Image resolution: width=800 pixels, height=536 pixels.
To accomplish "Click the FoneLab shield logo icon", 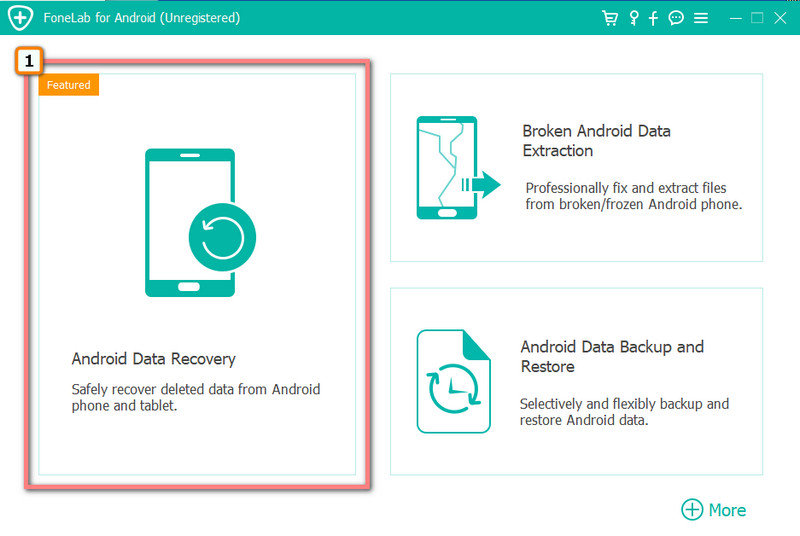I will click(20, 18).
